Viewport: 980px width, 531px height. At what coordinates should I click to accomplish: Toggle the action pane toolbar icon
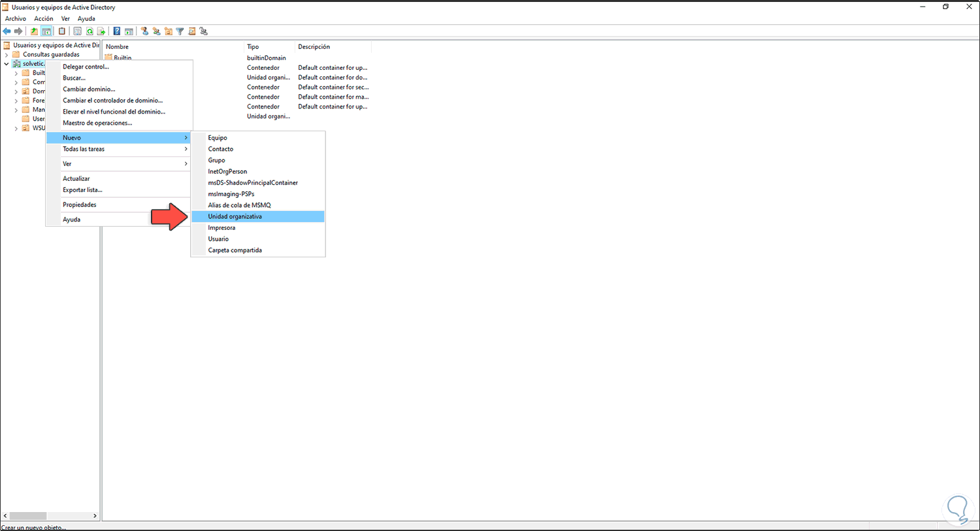coord(129,31)
